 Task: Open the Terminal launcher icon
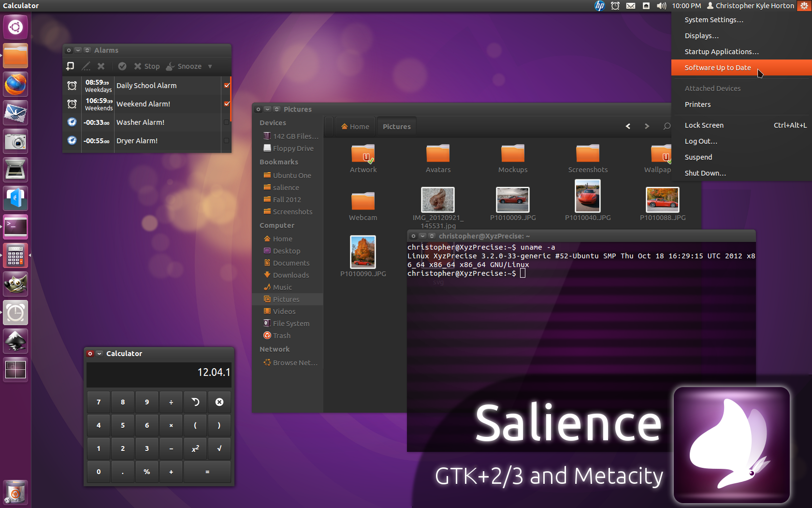[15, 227]
